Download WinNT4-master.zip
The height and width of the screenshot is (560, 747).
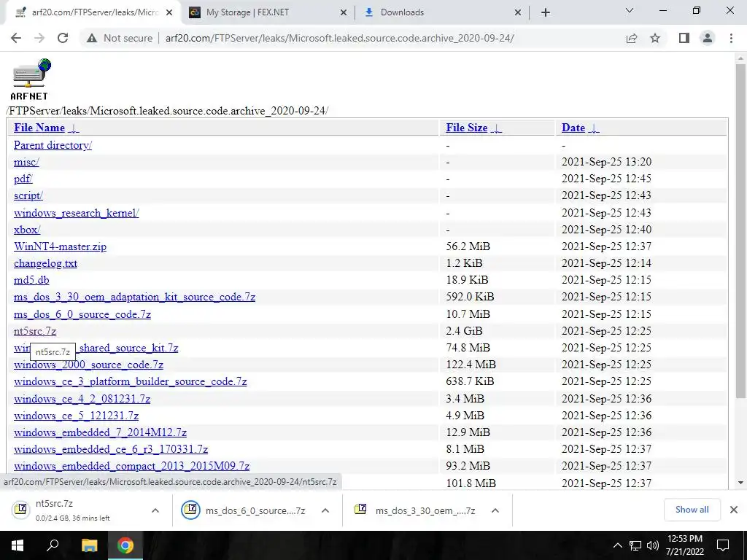click(x=60, y=246)
